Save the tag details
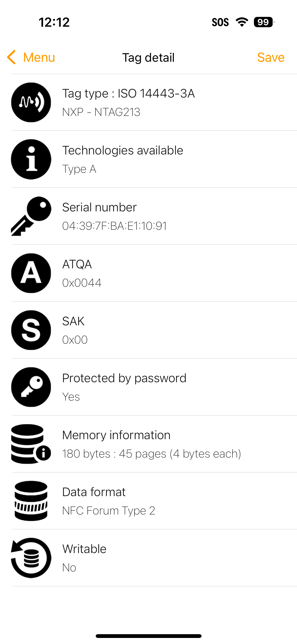297x644 pixels. [271, 57]
